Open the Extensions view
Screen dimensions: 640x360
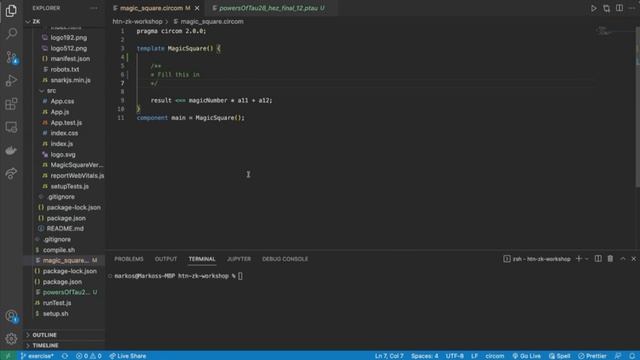click(11, 104)
